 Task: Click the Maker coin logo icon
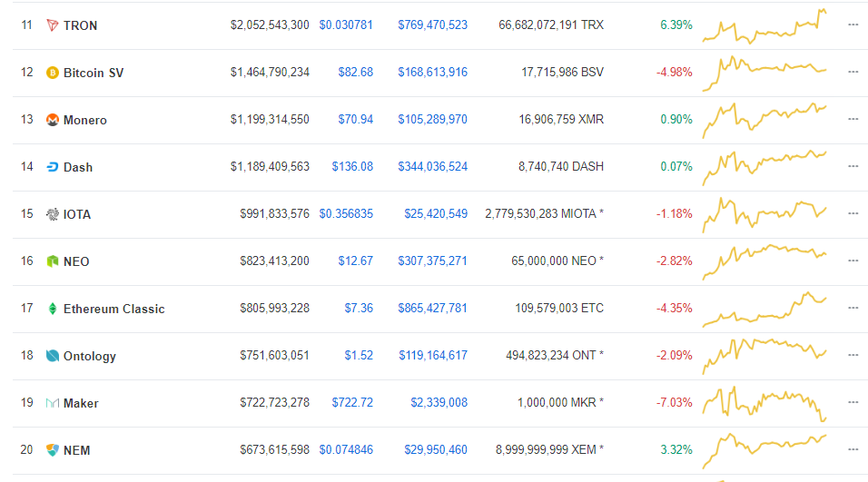click(52, 403)
